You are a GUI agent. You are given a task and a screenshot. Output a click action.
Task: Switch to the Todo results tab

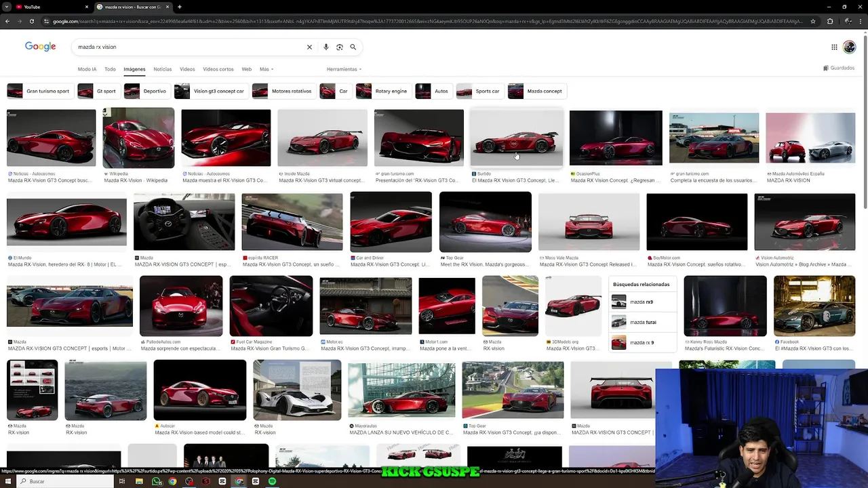pyautogui.click(x=110, y=69)
